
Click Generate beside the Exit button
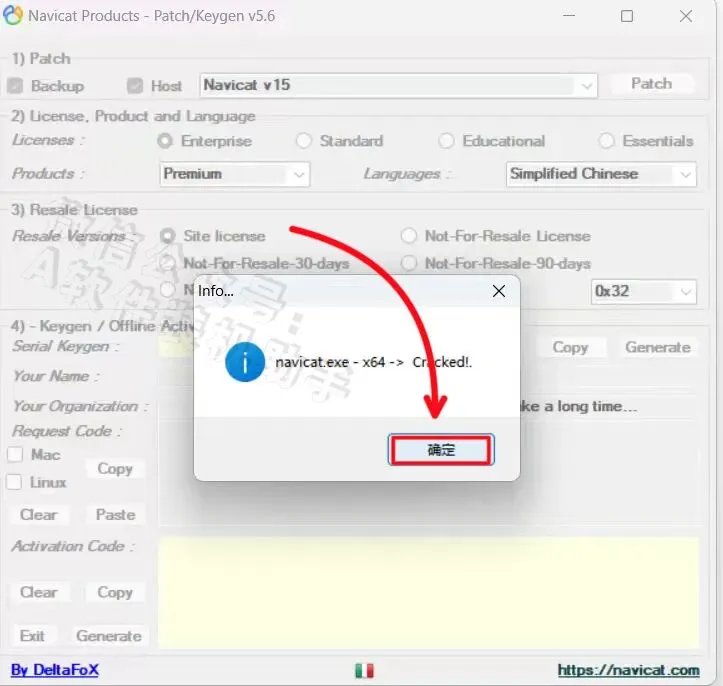click(109, 636)
